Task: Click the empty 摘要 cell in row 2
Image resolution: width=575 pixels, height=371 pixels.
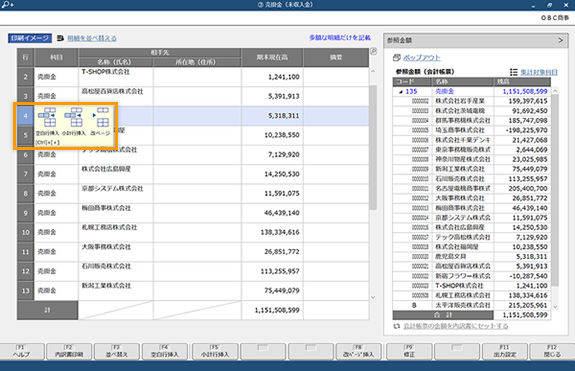Action: 336,77
